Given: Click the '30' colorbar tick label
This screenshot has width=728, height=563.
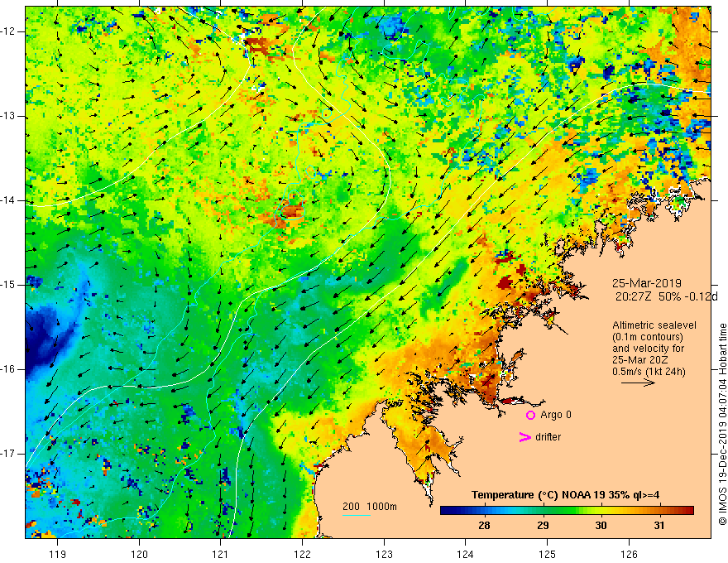Looking at the screenshot, I should [x=601, y=526].
